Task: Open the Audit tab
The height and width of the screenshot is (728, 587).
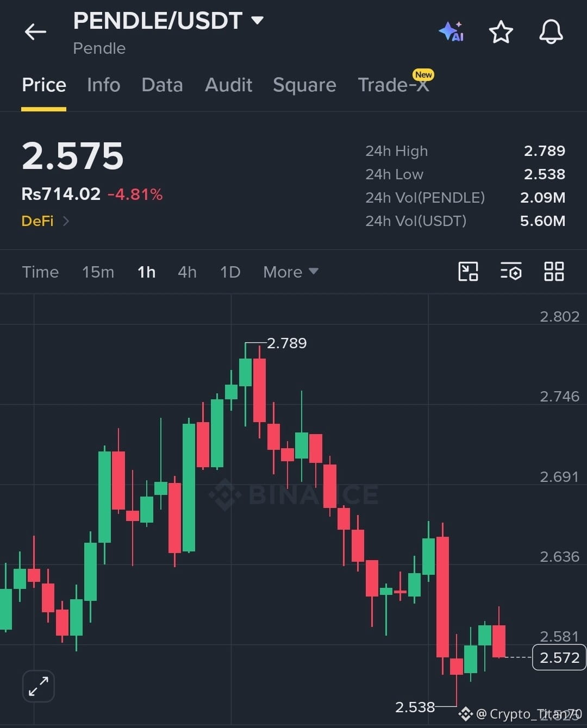Action: [228, 85]
